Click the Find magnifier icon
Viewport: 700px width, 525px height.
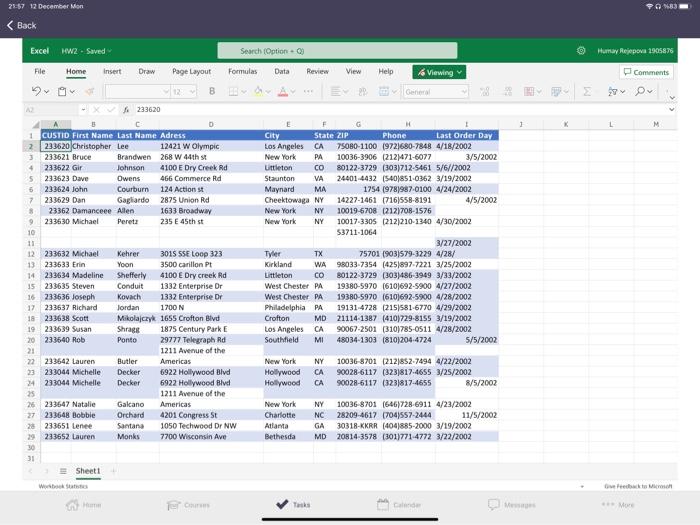pos(640,92)
